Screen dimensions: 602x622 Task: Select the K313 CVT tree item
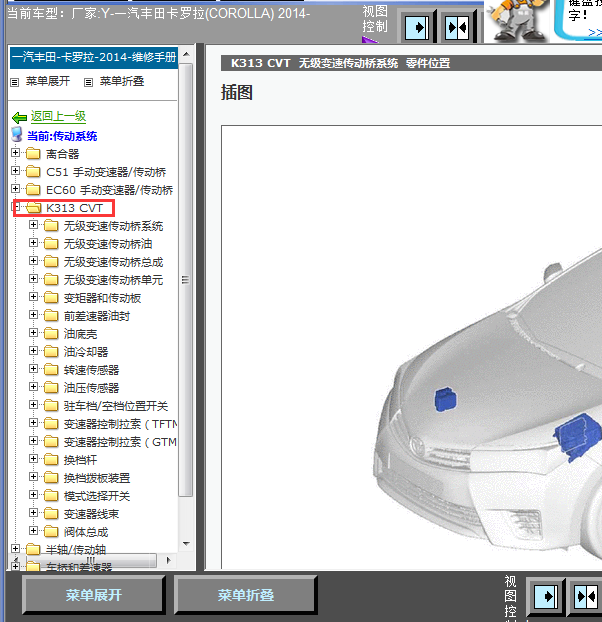[x=75, y=208]
